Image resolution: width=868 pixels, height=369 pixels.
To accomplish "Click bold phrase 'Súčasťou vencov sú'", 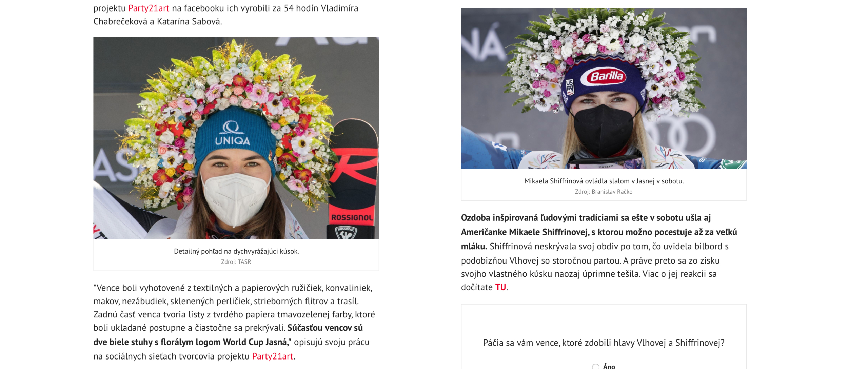I will click(x=325, y=328).
